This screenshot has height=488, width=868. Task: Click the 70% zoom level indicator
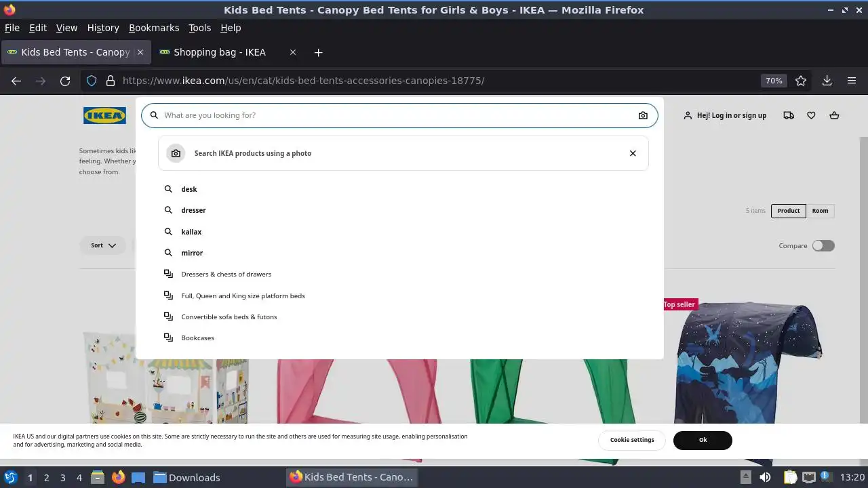[774, 81]
